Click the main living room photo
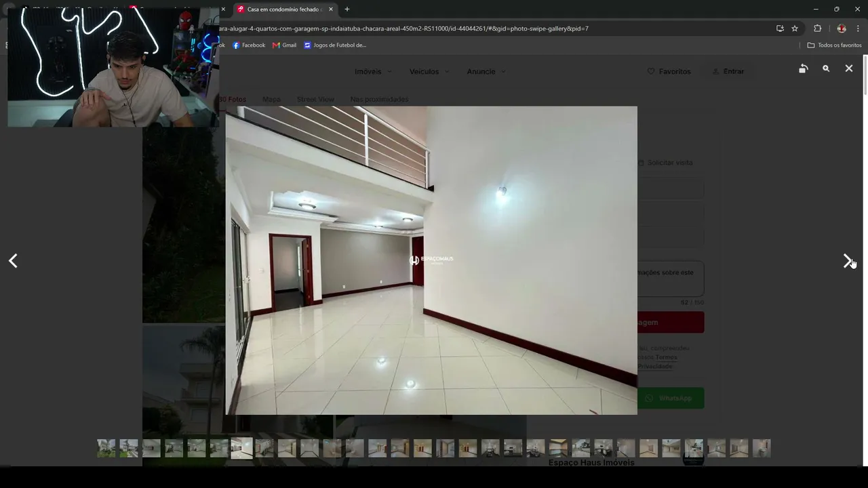The height and width of the screenshot is (488, 868). (x=431, y=260)
